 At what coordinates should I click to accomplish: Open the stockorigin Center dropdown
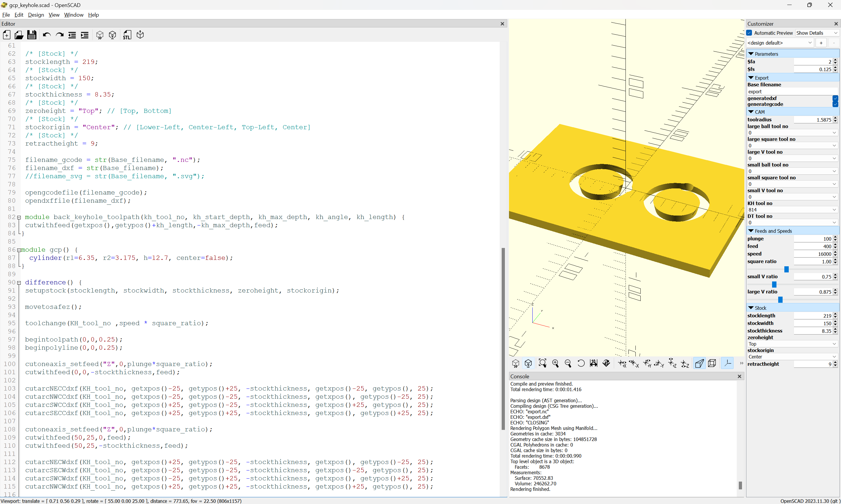click(x=792, y=357)
